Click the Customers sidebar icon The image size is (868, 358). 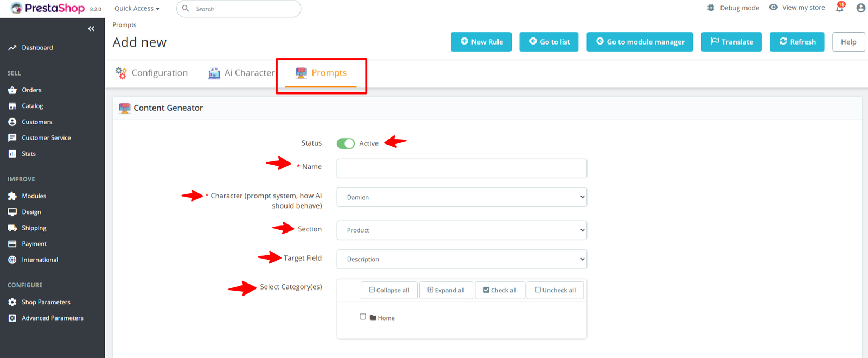pyautogui.click(x=12, y=122)
